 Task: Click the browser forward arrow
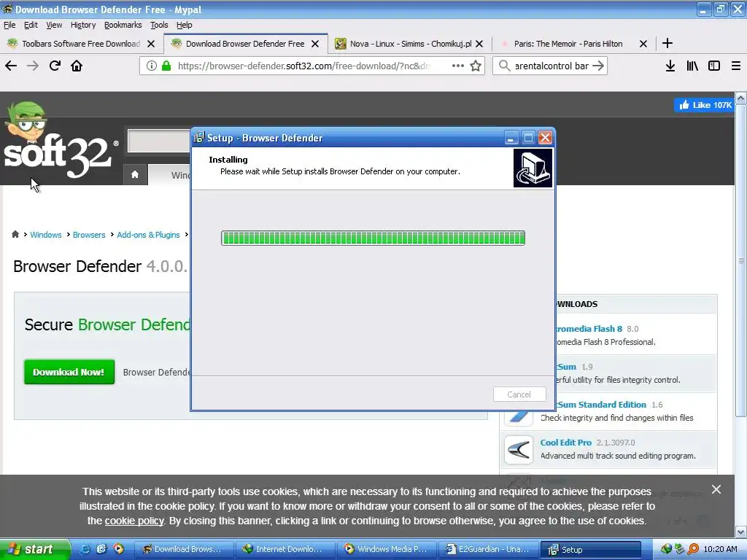pos(33,66)
